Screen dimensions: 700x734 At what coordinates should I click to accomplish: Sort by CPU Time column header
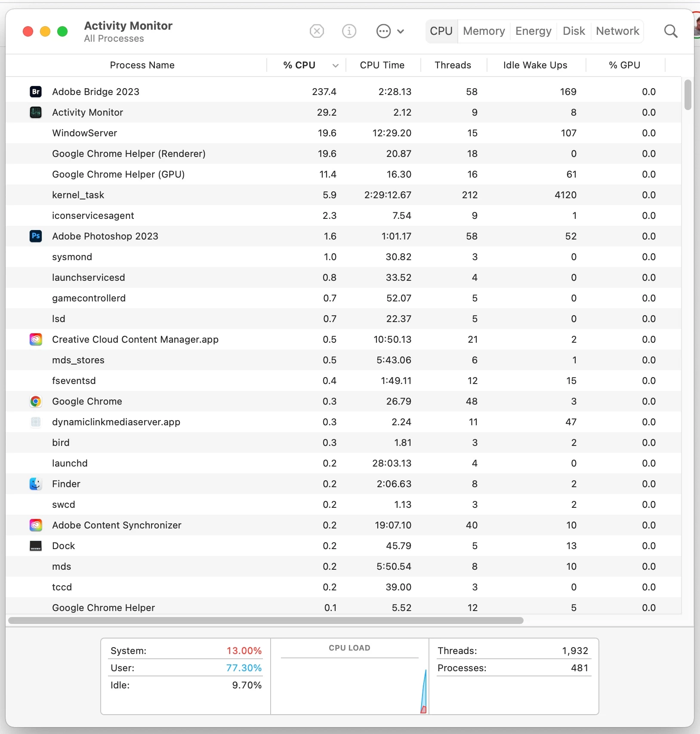tap(382, 65)
